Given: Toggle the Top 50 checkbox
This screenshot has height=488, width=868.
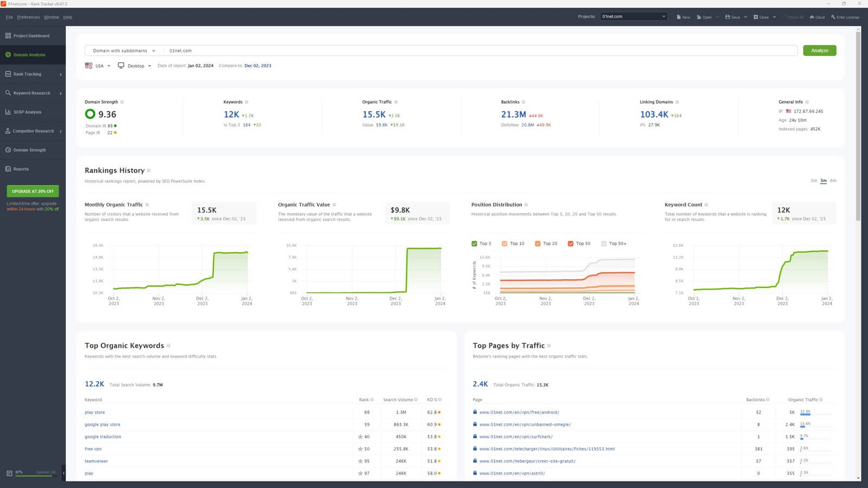Looking at the screenshot, I should [571, 243].
